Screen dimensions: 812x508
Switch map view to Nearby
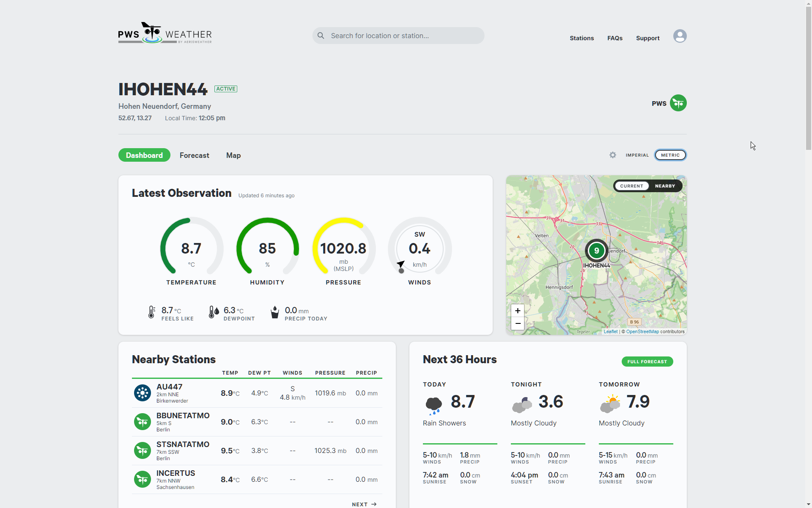tap(665, 186)
